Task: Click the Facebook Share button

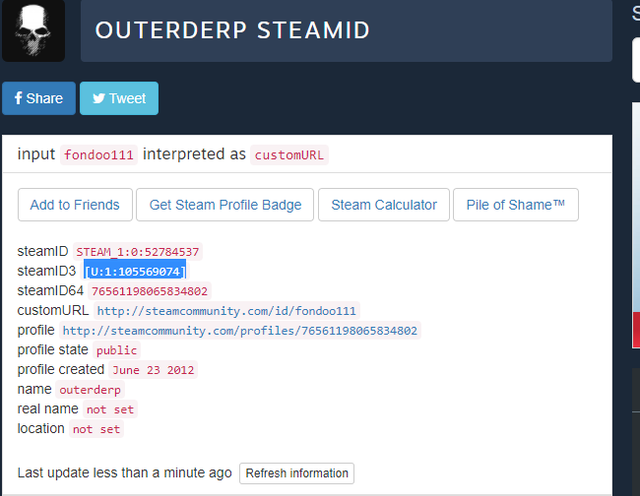Action: (39, 98)
